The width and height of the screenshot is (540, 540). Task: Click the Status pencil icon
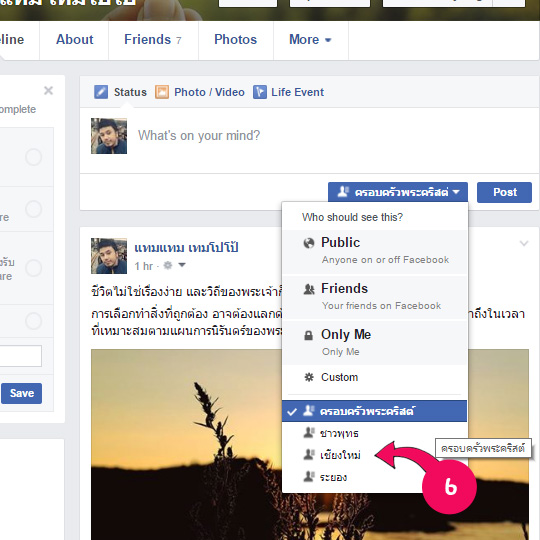101,92
